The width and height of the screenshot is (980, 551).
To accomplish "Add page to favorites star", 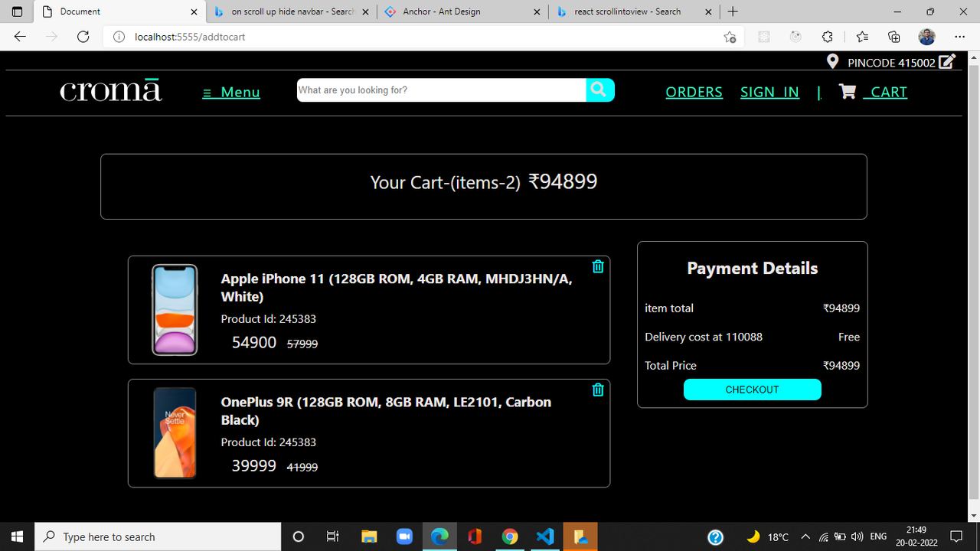I will point(730,37).
